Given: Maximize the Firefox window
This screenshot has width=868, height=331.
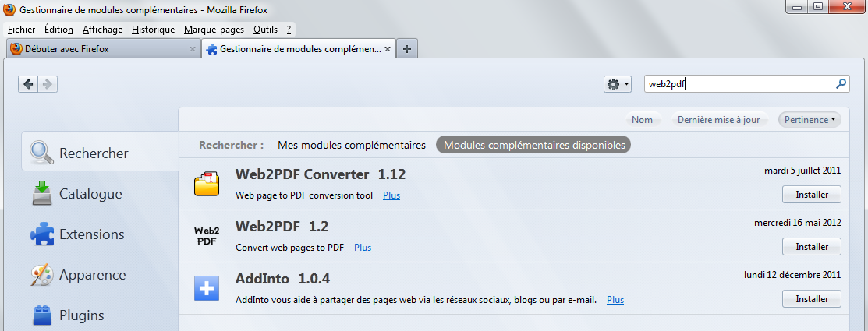Looking at the screenshot, I should click(817, 7).
